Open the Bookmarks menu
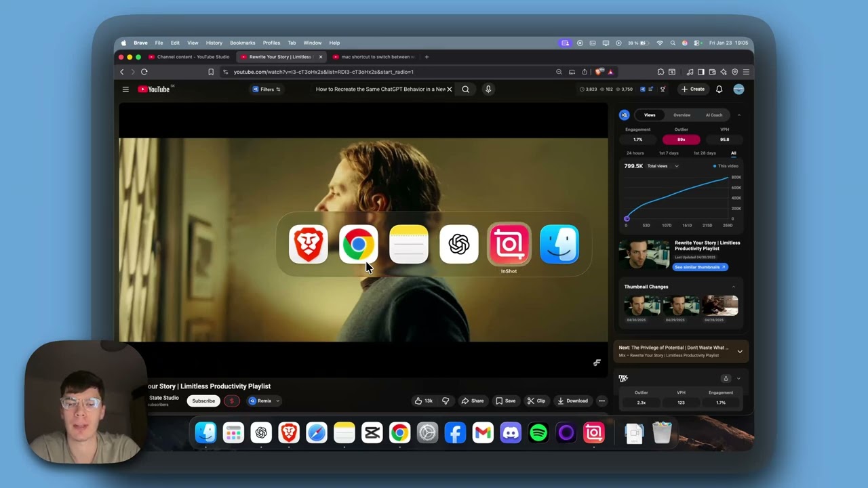Screen dimensions: 868x488 pos(242,43)
